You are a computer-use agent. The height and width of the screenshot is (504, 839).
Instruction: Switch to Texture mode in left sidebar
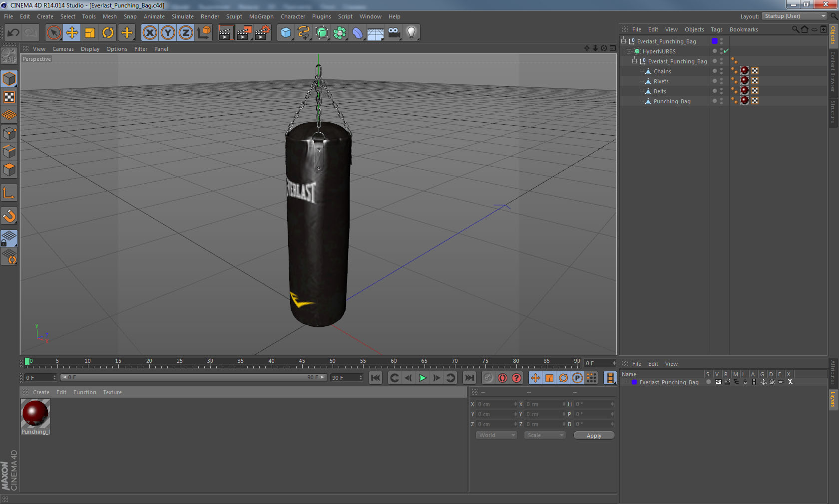pos(9,97)
